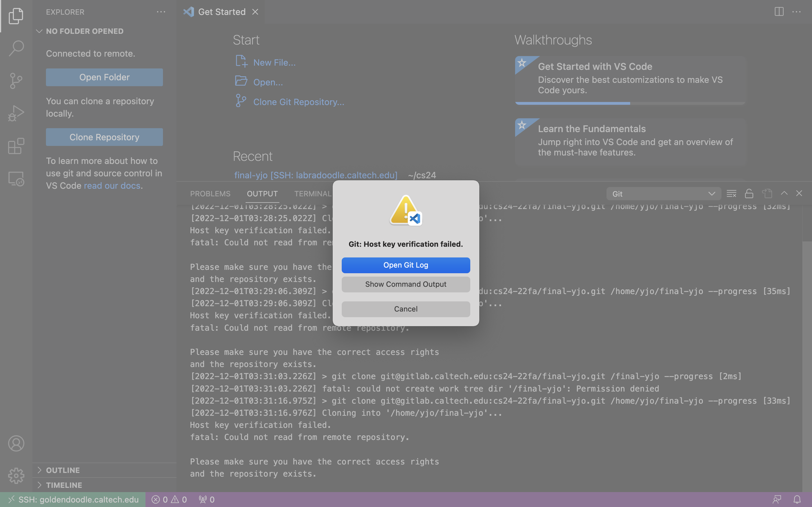The height and width of the screenshot is (507, 812).
Task: Click the Open Git Log button
Action: click(x=405, y=265)
